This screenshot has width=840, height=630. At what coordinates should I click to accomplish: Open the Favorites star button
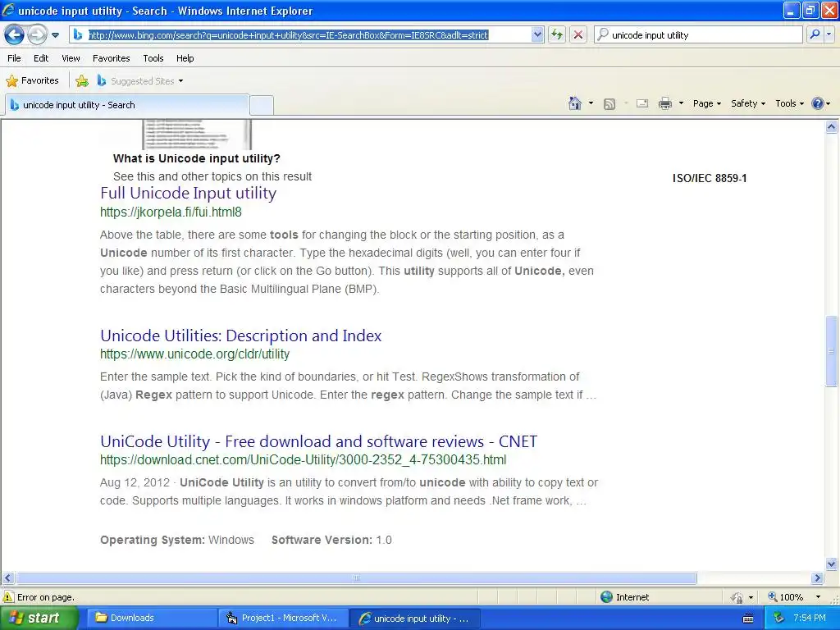pos(32,81)
